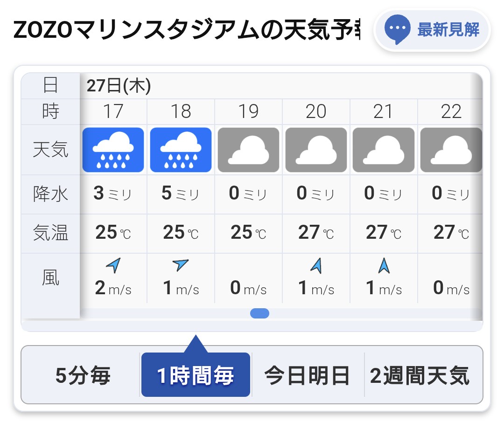Click the 27日(木) date header

coord(118,86)
